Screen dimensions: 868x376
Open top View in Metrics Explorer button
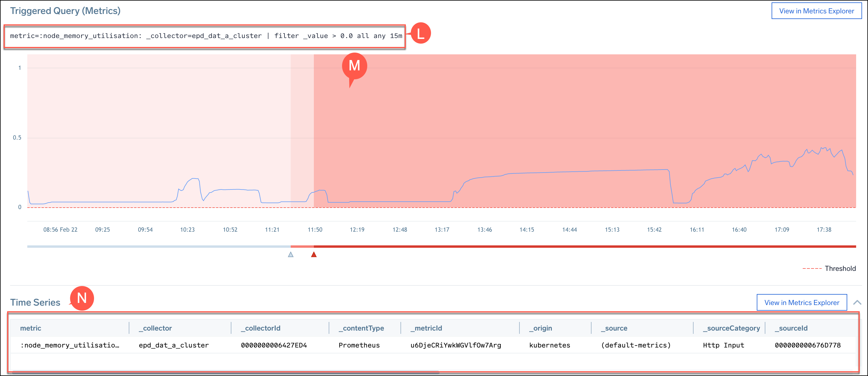(x=816, y=11)
